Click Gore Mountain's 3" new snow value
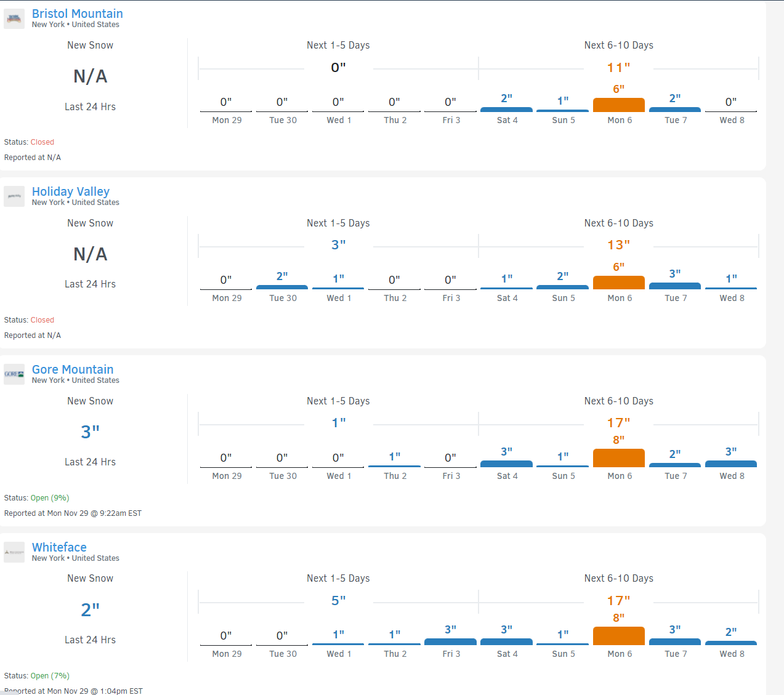The image size is (784, 695). pyautogui.click(x=90, y=432)
